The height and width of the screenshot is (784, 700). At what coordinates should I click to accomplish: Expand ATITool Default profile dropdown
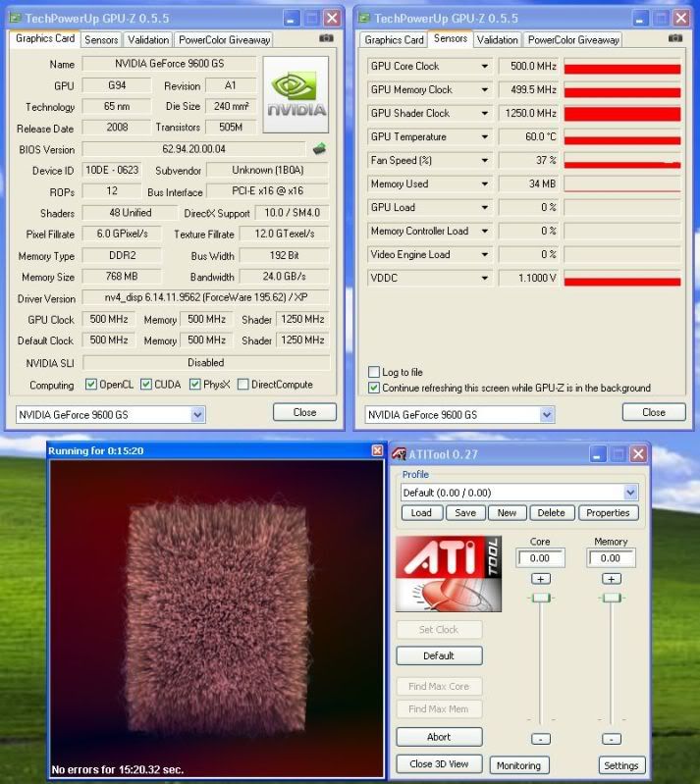630,493
